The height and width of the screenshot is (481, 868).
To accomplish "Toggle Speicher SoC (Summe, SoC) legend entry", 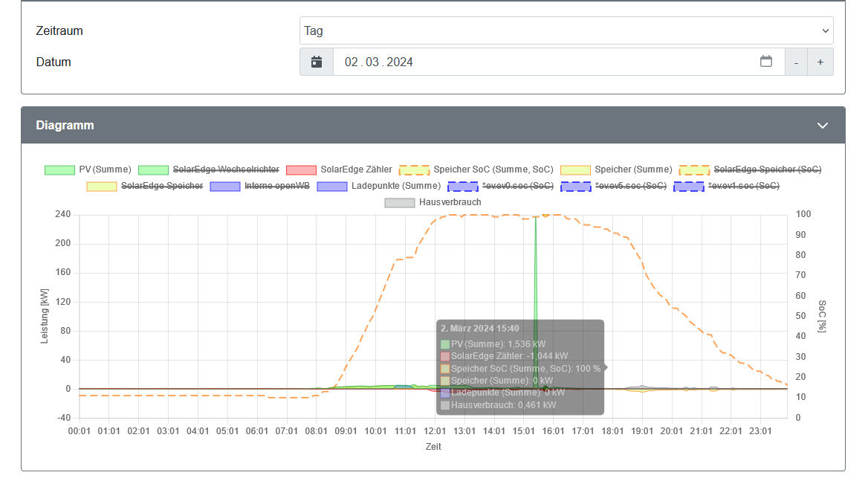I will click(x=493, y=170).
